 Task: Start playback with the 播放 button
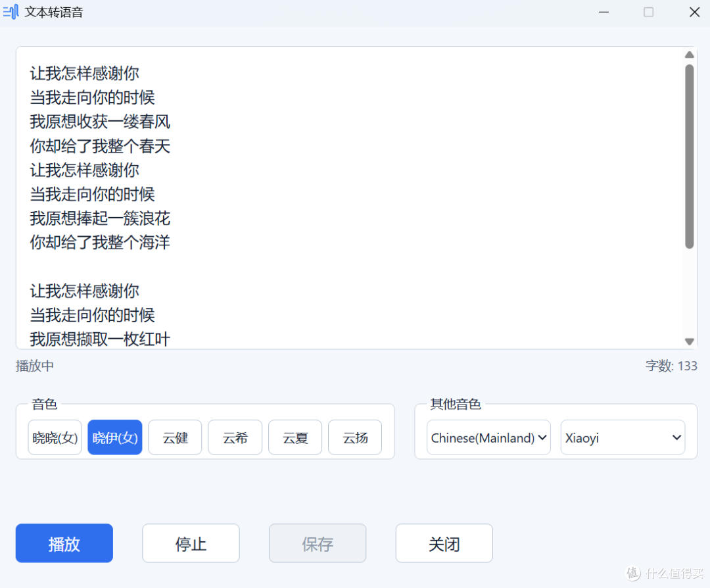[64, 543]
